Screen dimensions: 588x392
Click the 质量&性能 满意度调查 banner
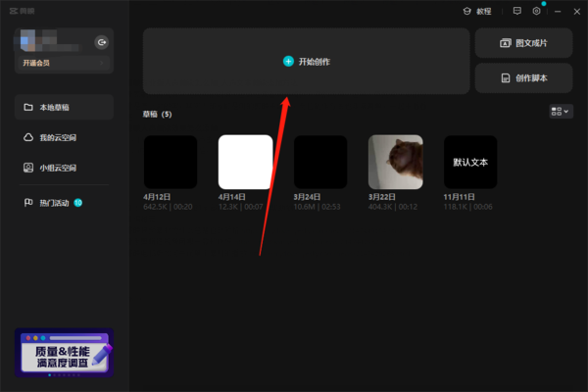64,352
